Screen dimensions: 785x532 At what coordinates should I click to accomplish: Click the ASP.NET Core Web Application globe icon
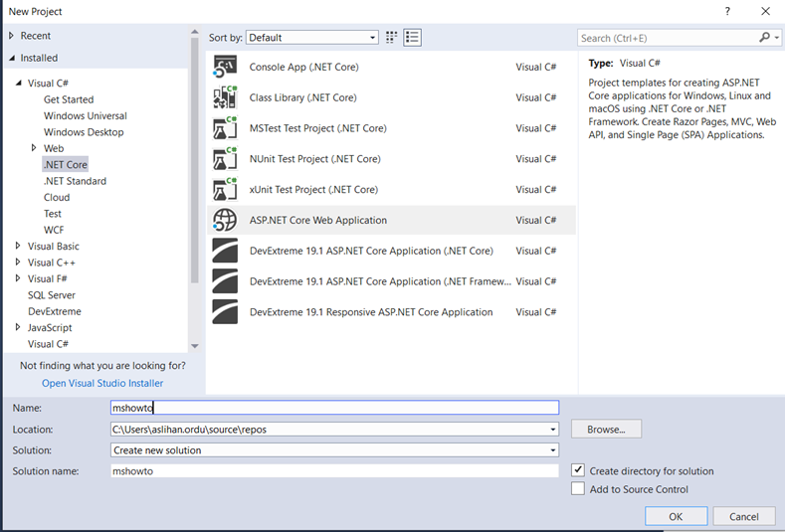[x=225, y=220]
